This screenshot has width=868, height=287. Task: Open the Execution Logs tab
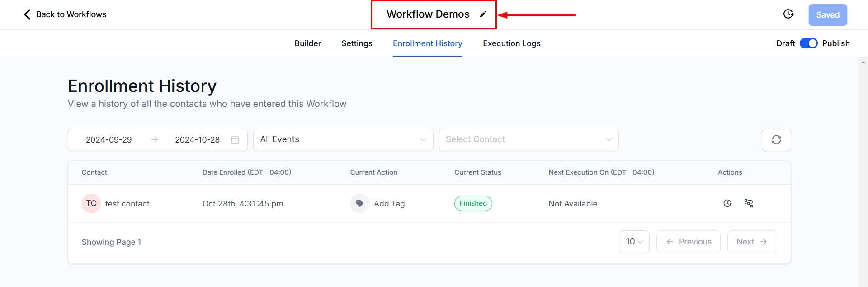511,43
